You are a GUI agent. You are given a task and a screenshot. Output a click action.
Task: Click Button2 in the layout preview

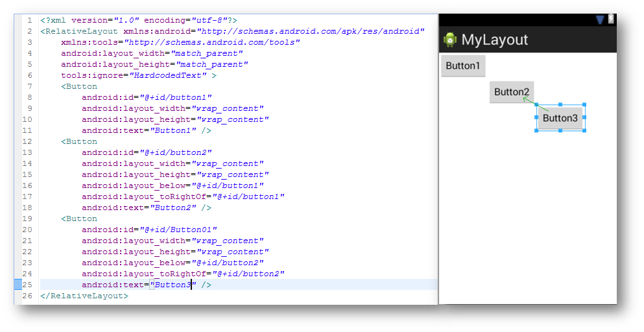point(511,91)
